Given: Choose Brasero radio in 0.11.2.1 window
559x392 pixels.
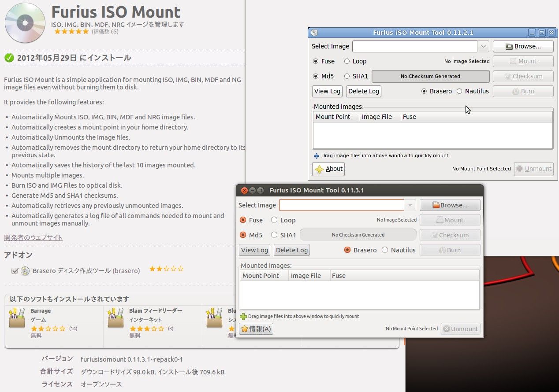Looking at the screenshot, I should [424, 91].
